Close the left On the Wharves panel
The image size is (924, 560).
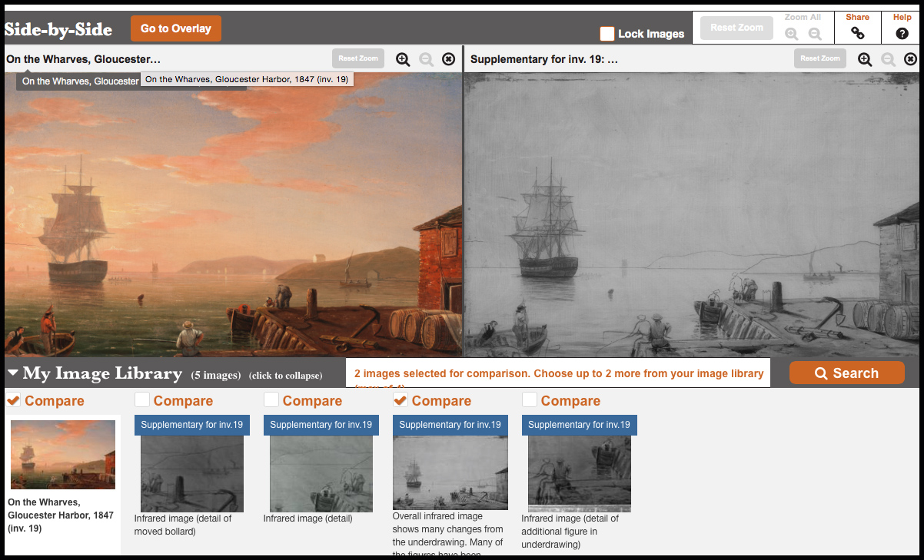449,59
